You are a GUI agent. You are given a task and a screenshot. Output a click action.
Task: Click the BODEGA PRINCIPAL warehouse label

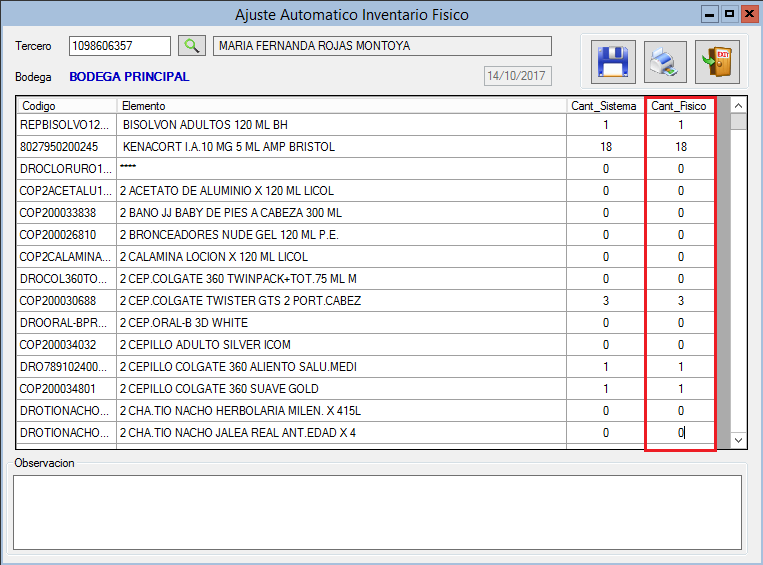(129, 77)
